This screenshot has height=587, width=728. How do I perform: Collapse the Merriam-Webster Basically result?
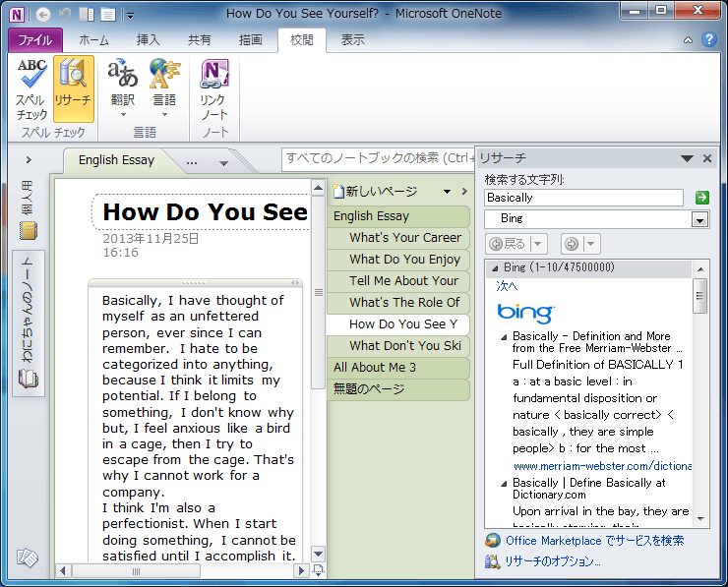[505, 337]
